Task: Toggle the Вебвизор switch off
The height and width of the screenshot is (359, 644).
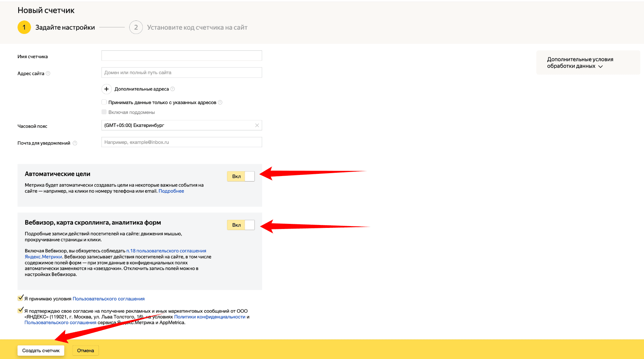Action: click(x=241, y=225)
